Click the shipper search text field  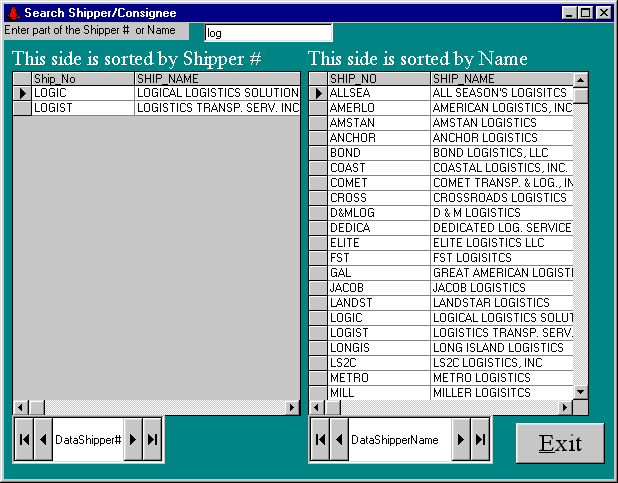[x=267, y=33]
